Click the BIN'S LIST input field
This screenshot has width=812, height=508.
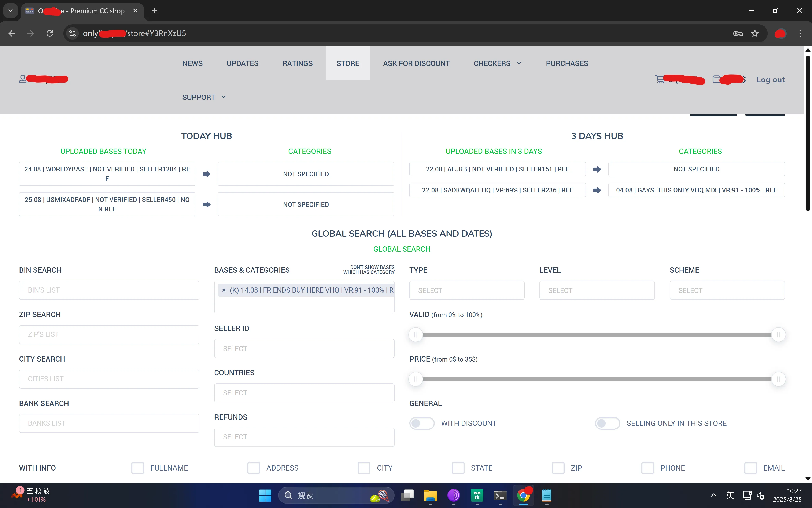point(109,290)
